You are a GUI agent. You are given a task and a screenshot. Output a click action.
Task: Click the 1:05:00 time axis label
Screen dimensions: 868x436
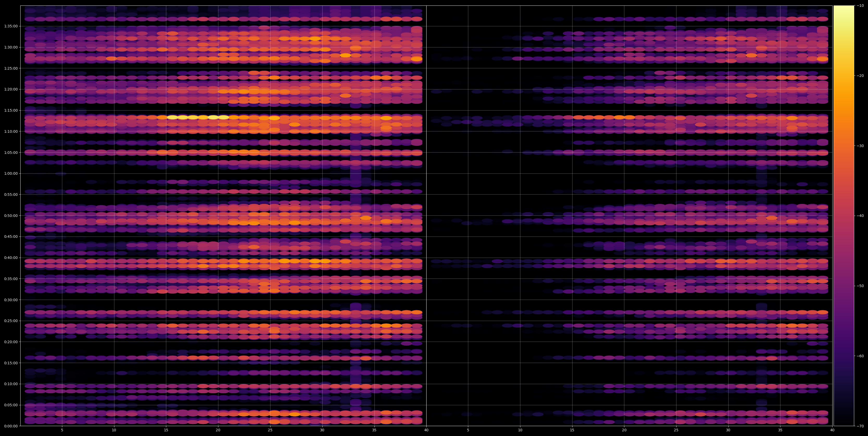(11, 152)
